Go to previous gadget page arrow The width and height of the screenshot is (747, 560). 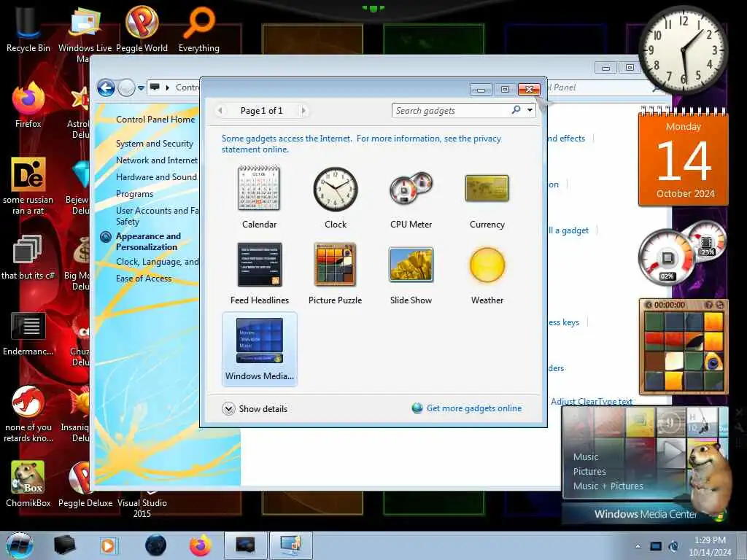point(220,111)
